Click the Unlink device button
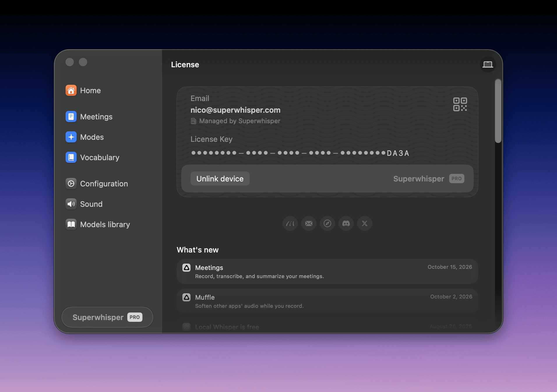Image resolution: width=557 pixels, height=392 pixels. coord(220,179)
